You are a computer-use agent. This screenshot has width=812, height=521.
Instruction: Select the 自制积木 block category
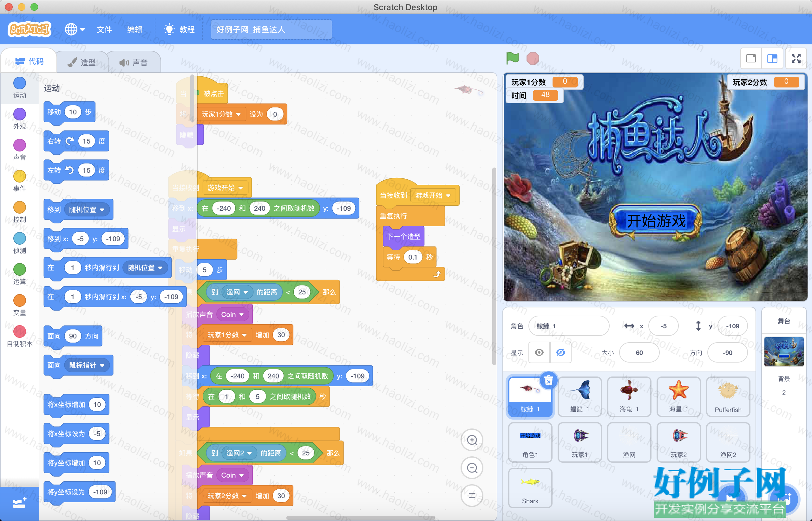[20, 337]
